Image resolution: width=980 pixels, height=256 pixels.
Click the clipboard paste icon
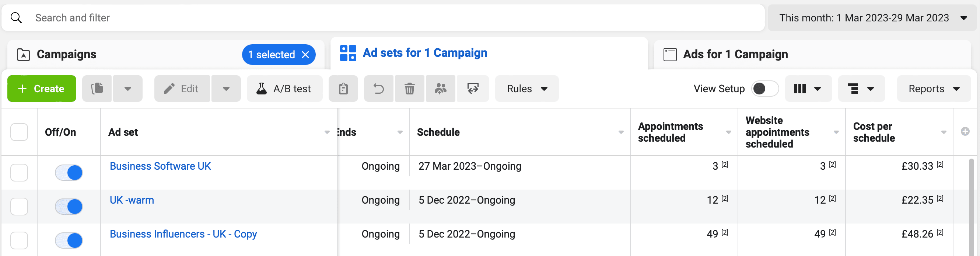pos(343,89)
